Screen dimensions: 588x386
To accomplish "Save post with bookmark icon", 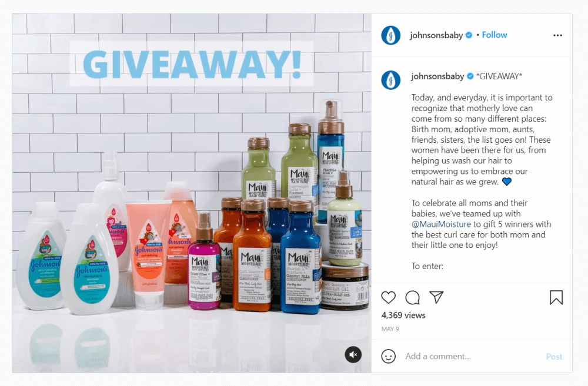I will pyautogui.click(x=556, y=297).
